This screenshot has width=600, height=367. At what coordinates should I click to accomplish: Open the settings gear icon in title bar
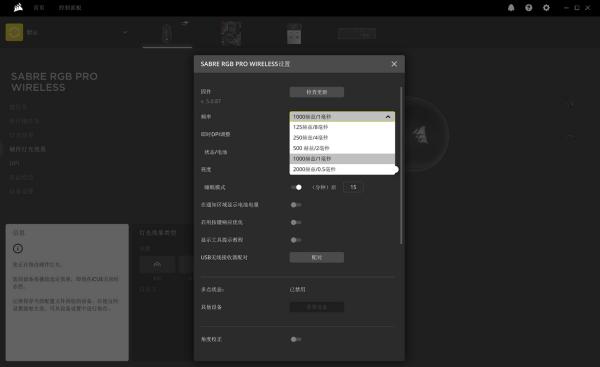[546, 8]
